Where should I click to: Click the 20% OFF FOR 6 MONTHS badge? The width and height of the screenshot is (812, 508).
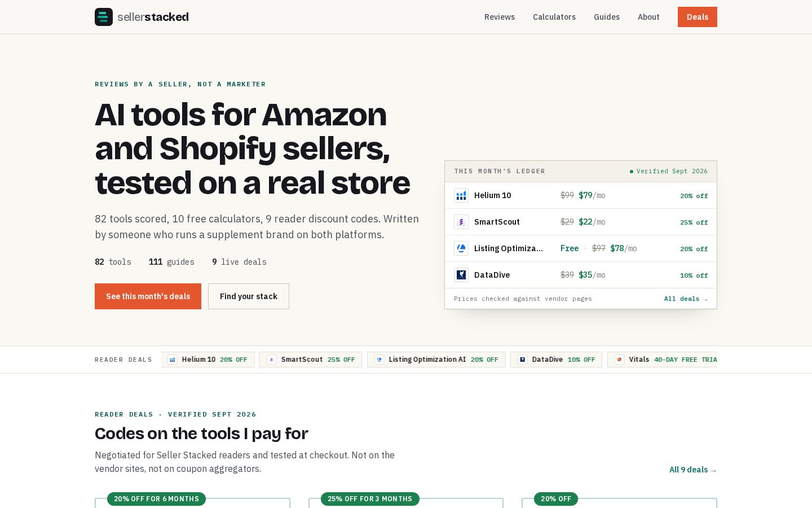(x=156, y=499)
